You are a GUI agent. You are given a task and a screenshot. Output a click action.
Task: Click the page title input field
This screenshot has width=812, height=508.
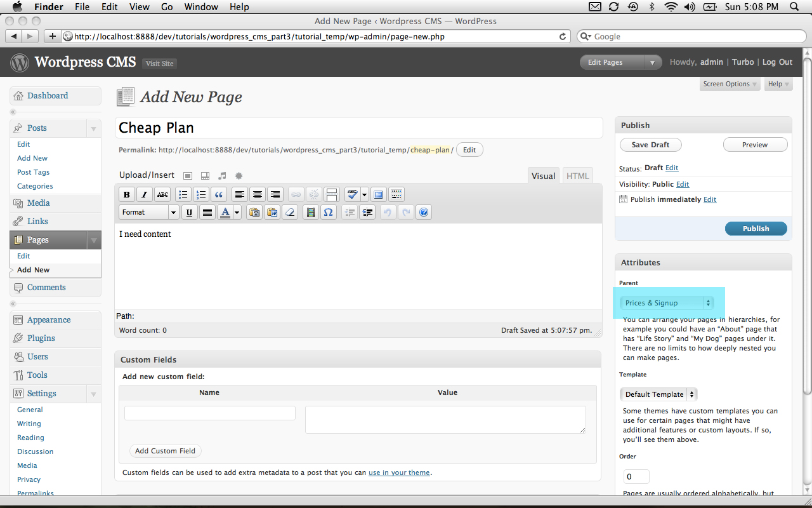tap(359, 128)
